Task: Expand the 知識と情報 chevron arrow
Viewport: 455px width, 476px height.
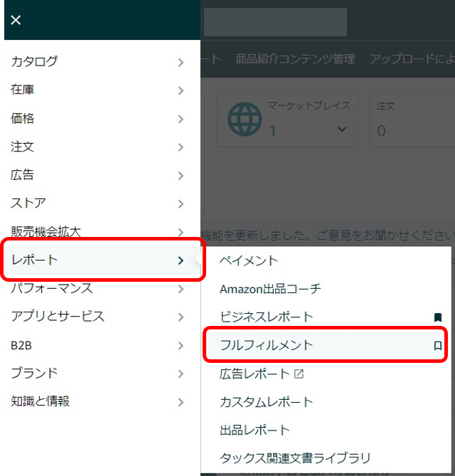Action: click(x=181, y=402)
